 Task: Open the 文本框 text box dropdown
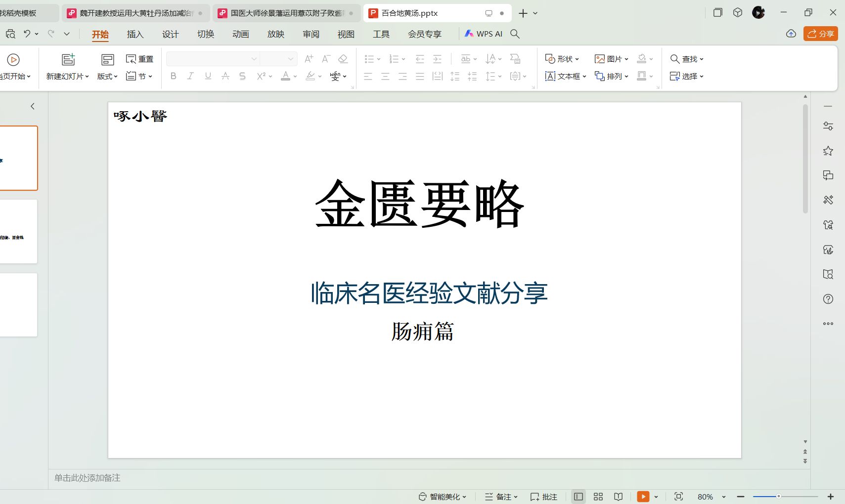point(565,76)
